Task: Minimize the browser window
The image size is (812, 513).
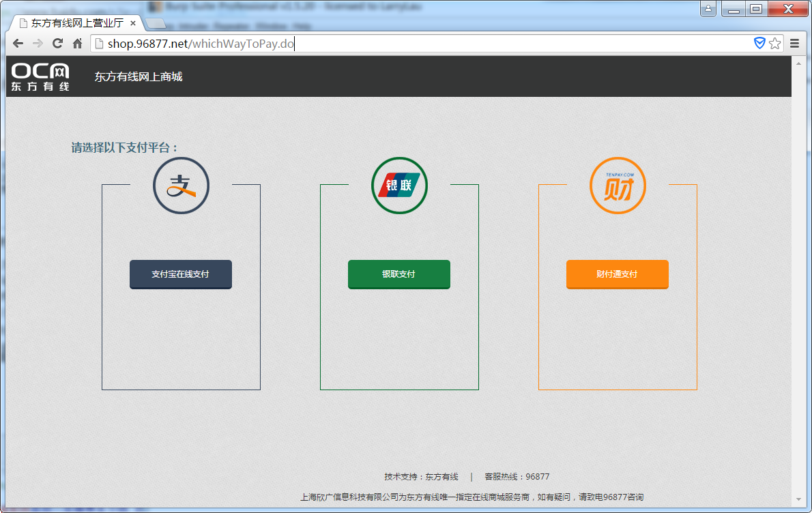Action: tap(734, 9)
